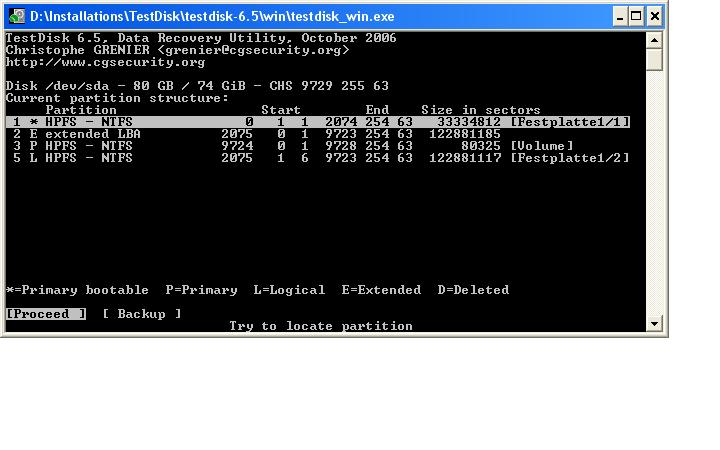Click the 'Start' column header

coord(281,110)
